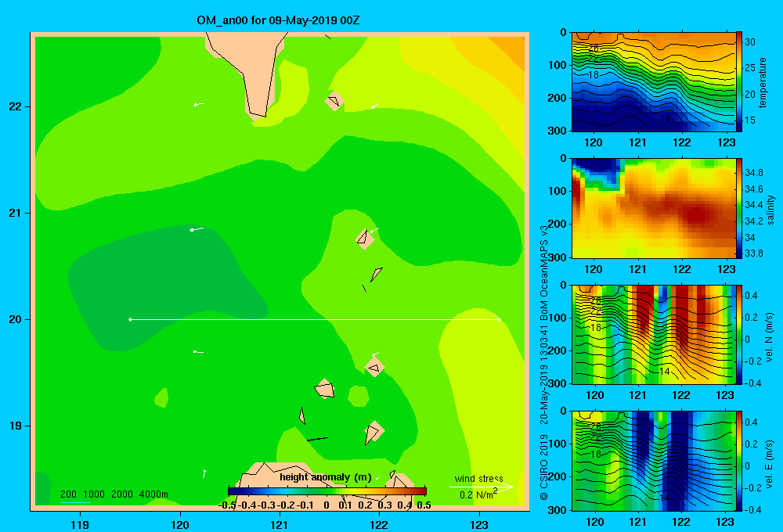
Task: Click the 200 1000 2000 4000m depth legend
Action: [x=114, y=494]
